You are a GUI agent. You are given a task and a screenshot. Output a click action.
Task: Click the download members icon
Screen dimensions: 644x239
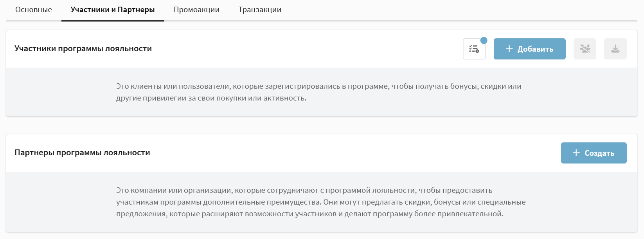615,49
